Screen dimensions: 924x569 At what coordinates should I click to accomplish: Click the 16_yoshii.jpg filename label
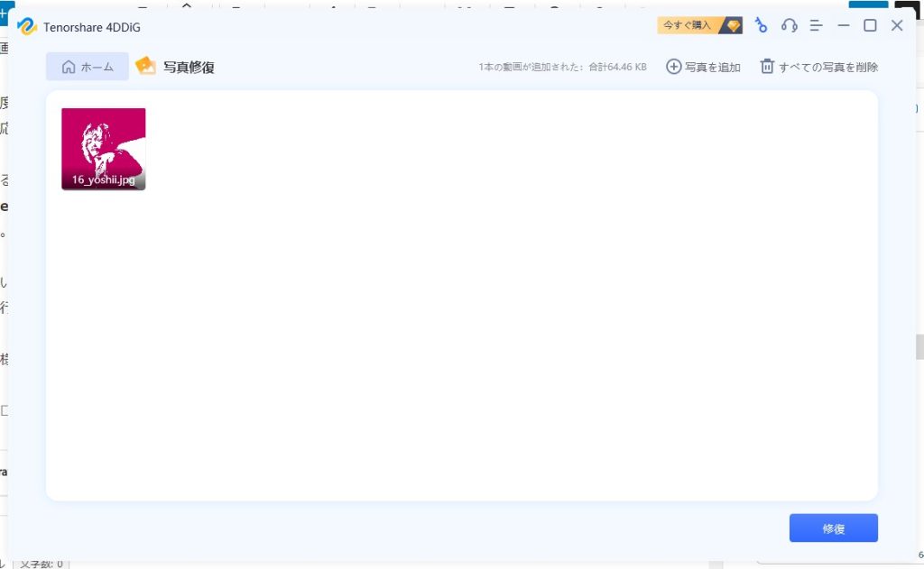(103, 179)
